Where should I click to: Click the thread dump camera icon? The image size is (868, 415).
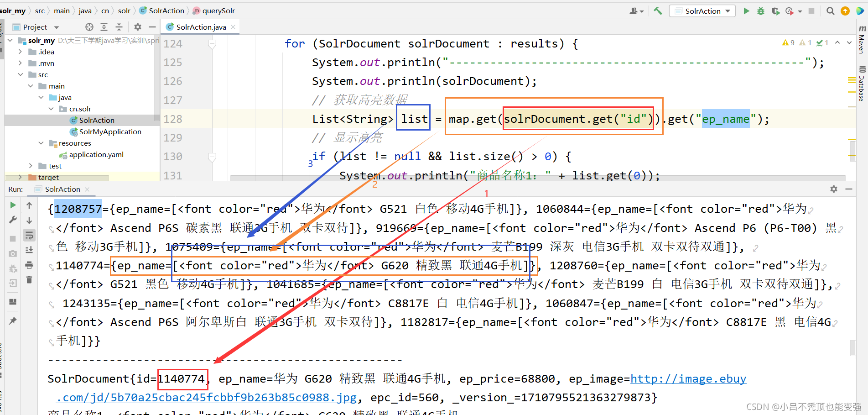(x=13, y=253)
